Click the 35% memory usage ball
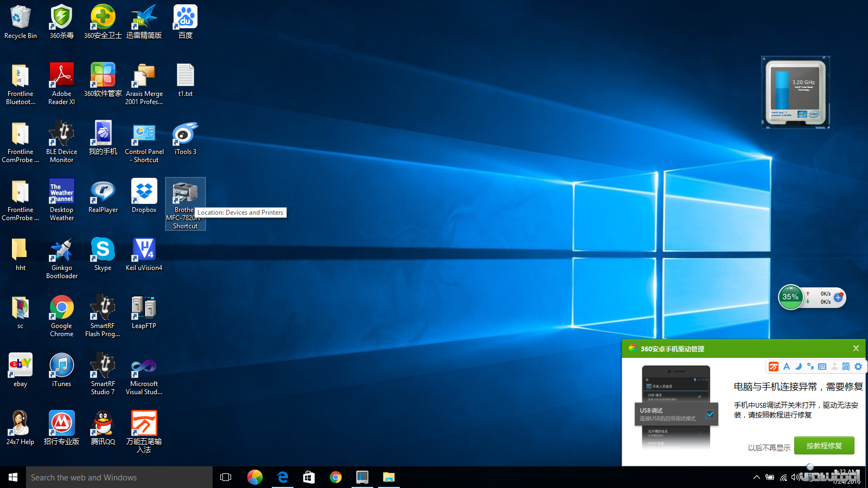 (790, 297)
